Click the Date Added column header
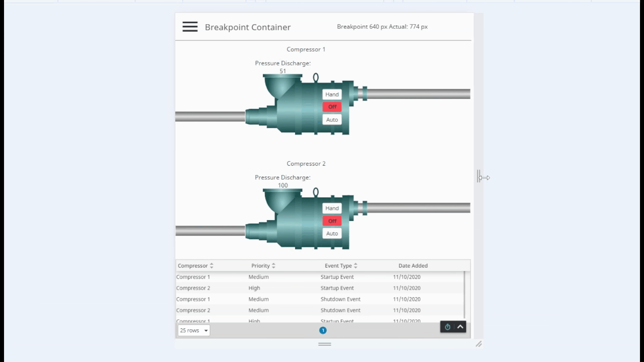 413,266
